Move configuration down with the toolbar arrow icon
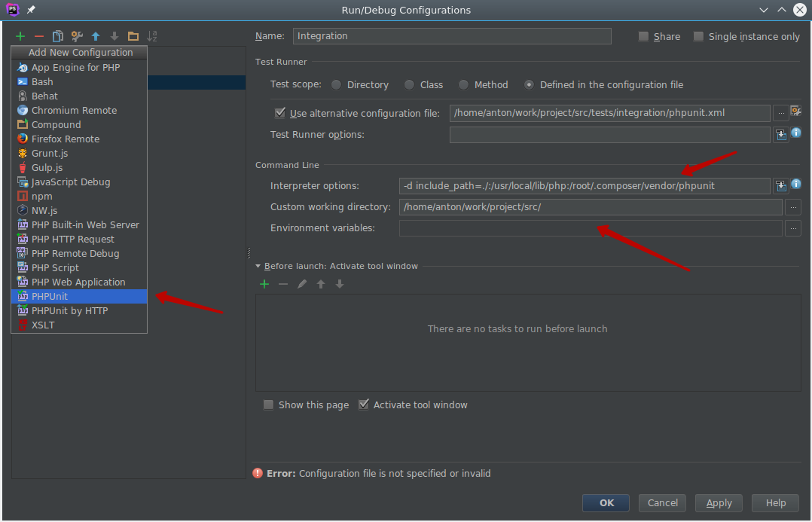The height and width of the screenshot is (522, 812). 114,36
